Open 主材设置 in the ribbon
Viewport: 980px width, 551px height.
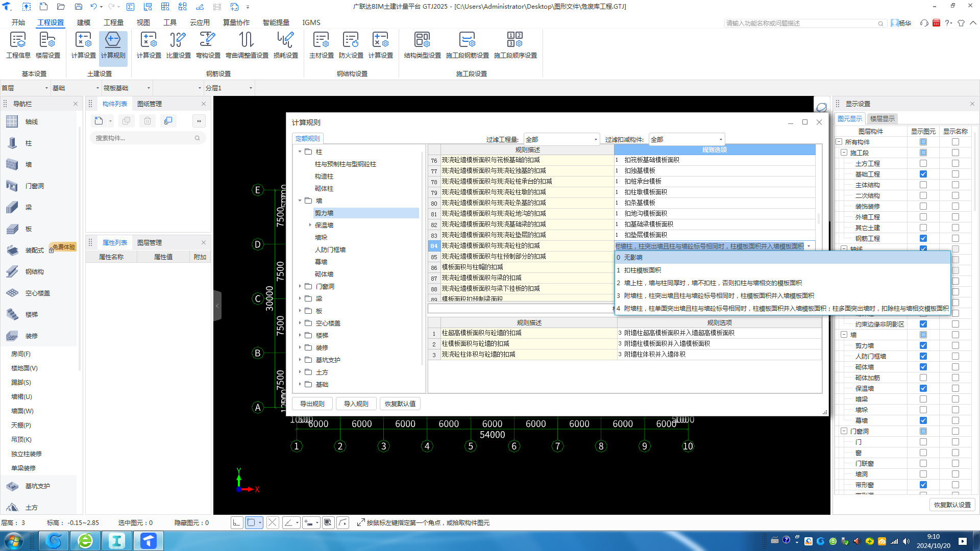321,45
